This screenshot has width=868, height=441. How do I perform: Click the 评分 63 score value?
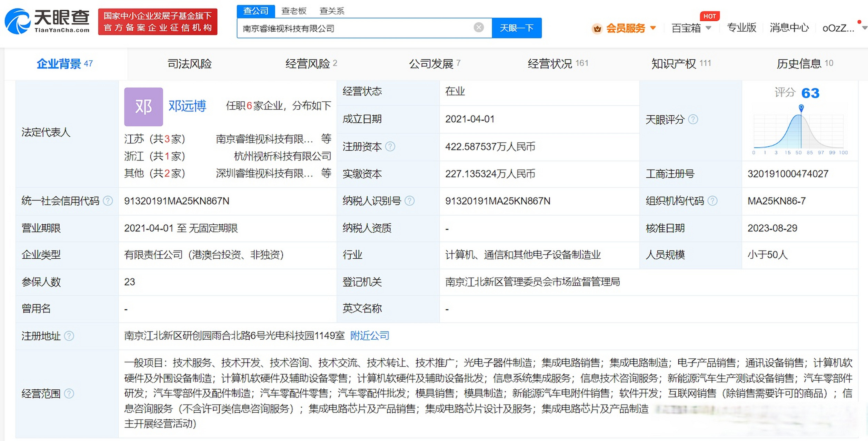(x=810, y=93)
